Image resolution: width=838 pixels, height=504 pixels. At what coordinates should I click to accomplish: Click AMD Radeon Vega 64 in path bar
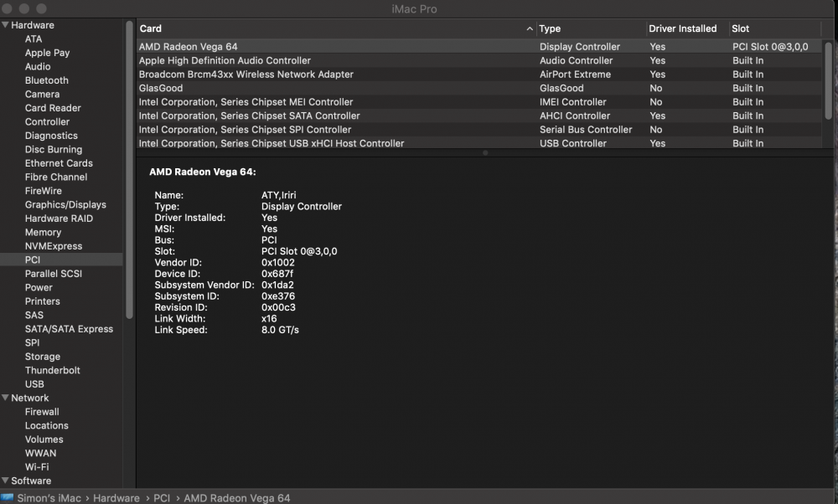tap(237, 498)
